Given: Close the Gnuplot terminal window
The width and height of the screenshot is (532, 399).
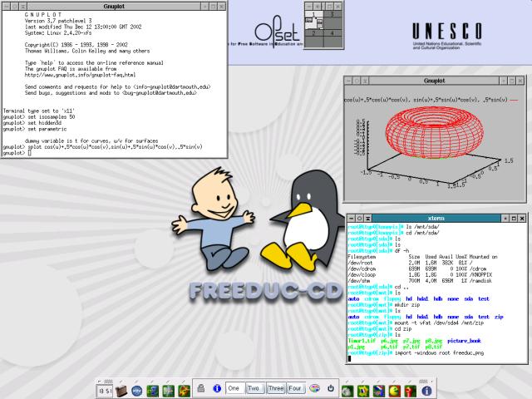Looking at the screenshot, I should click(x=221, y=7).
